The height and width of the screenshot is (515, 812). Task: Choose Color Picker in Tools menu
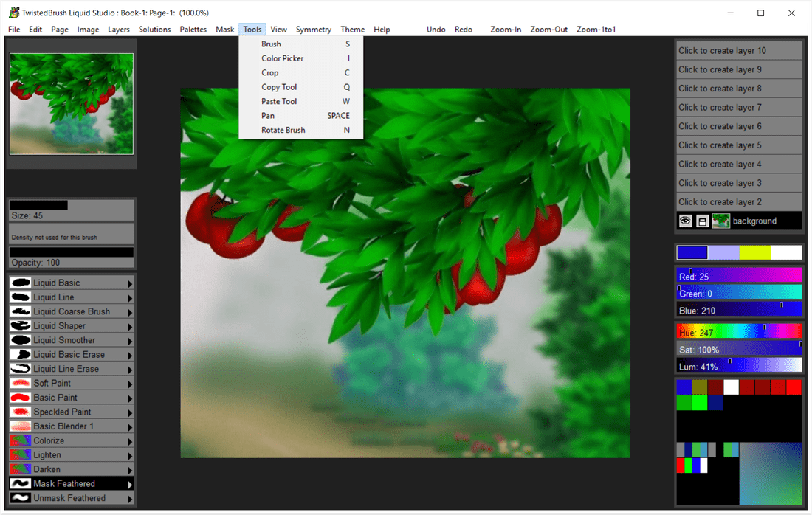(x=301, y=58)
